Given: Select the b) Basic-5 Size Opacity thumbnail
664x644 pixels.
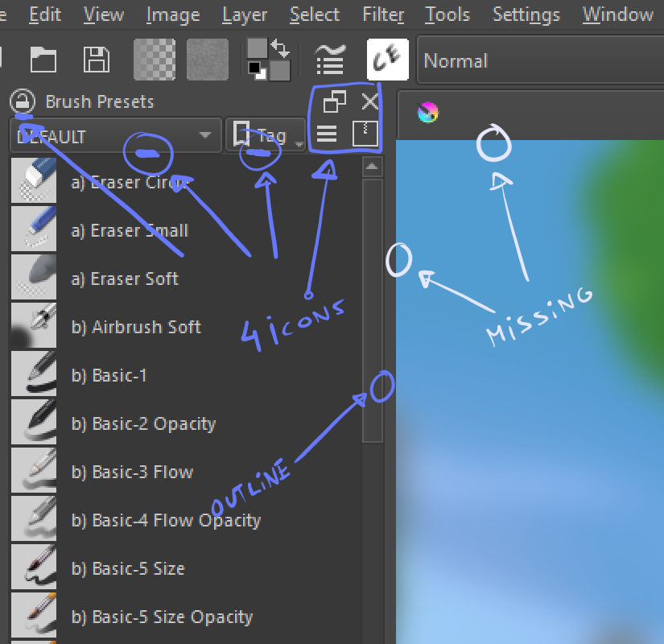Looking at the screenshot, I should click(34, 615).
